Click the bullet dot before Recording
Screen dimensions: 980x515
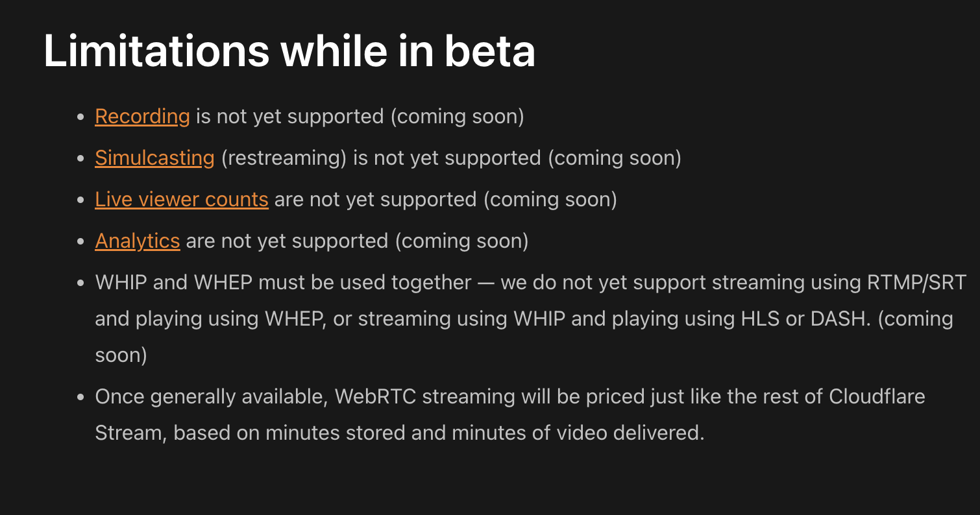point(80,117)
